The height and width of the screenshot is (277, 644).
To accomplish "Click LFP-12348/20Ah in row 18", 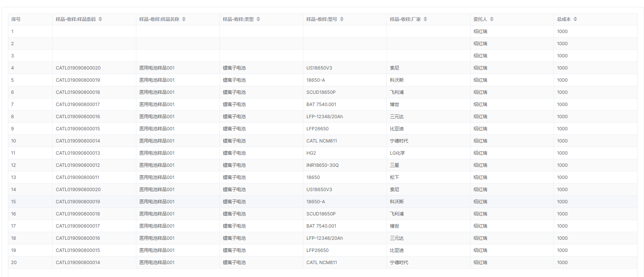I will click(x=325, y=238).
